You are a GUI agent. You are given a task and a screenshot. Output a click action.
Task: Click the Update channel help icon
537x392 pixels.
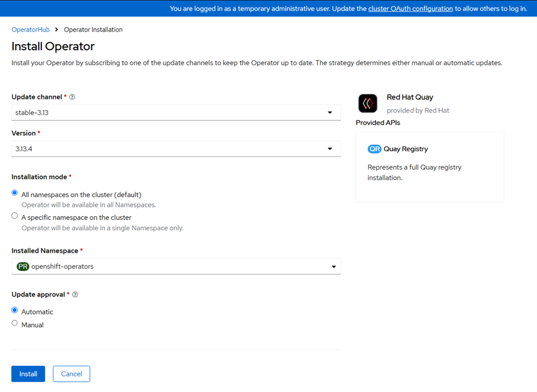pos(72,97)
